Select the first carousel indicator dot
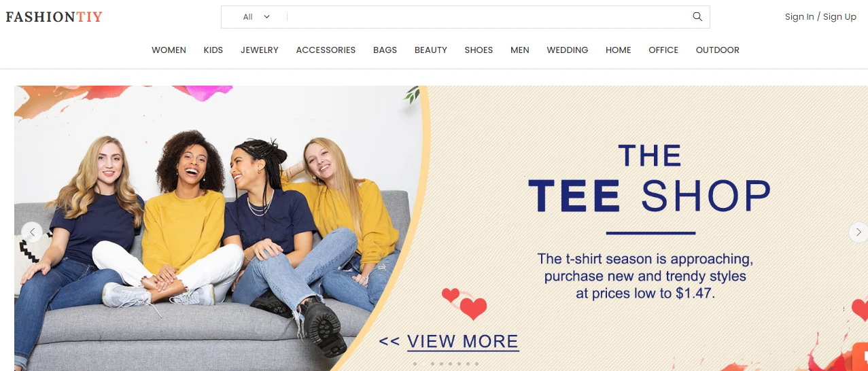Image resolution: width=868 pixels, height=371 pixels. click(415, 364)
